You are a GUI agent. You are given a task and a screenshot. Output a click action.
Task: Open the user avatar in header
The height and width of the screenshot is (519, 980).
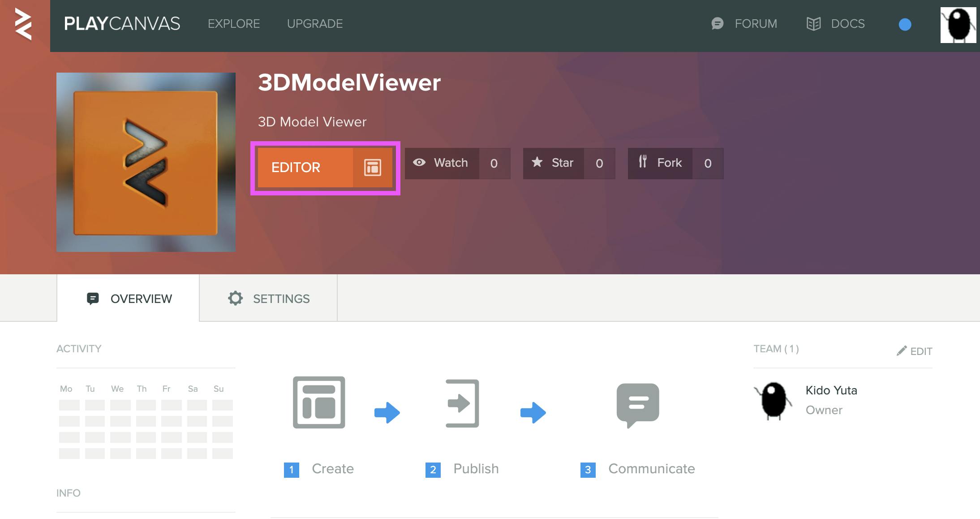[x=958, y=25]
